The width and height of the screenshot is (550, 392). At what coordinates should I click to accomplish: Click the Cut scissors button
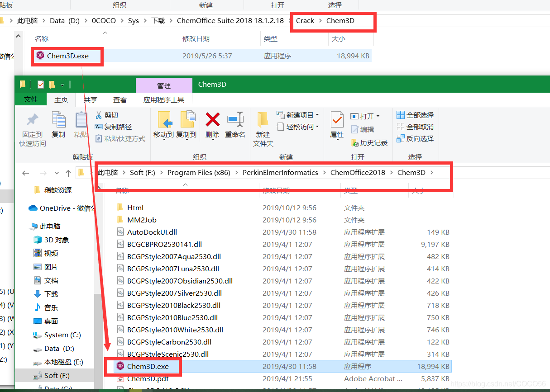107,115
